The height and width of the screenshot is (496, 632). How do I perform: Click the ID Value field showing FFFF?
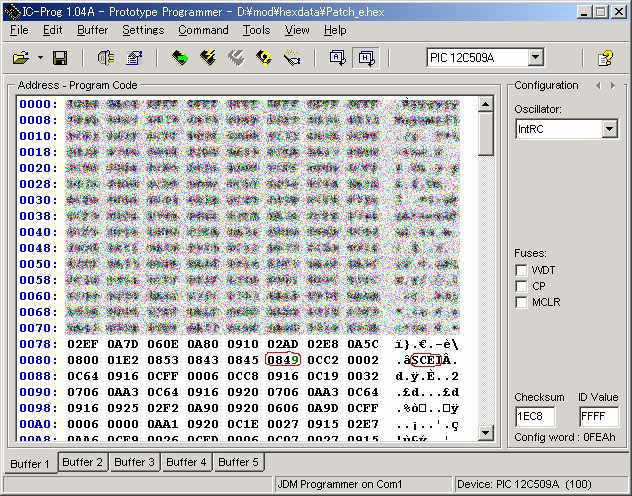click(x=599, y=416)
